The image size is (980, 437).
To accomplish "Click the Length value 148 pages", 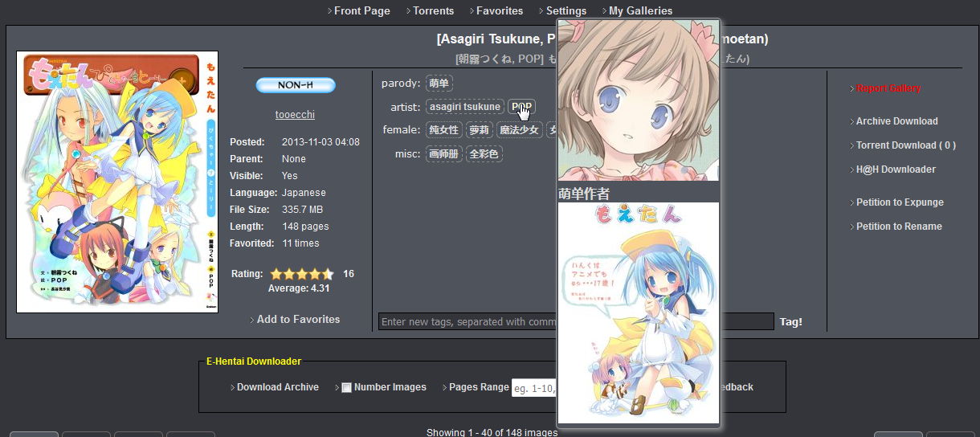I will pyautogui.click(x=305, y=227).
